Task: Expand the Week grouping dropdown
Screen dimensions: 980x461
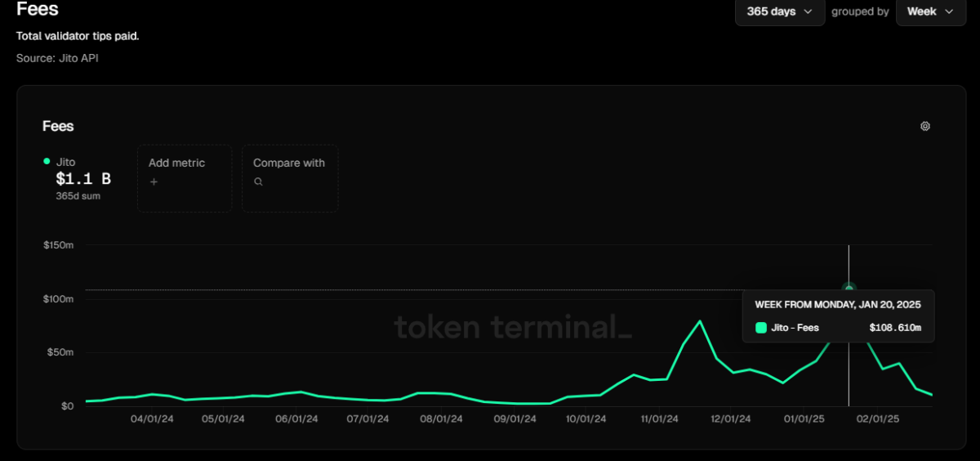Action: 930,11
